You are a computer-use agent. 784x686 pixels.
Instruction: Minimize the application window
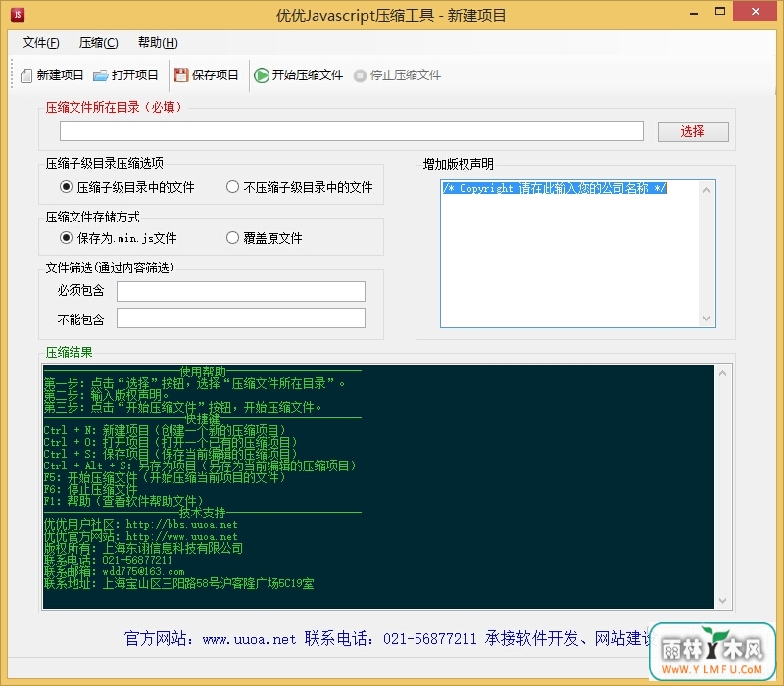pos(694,13)
